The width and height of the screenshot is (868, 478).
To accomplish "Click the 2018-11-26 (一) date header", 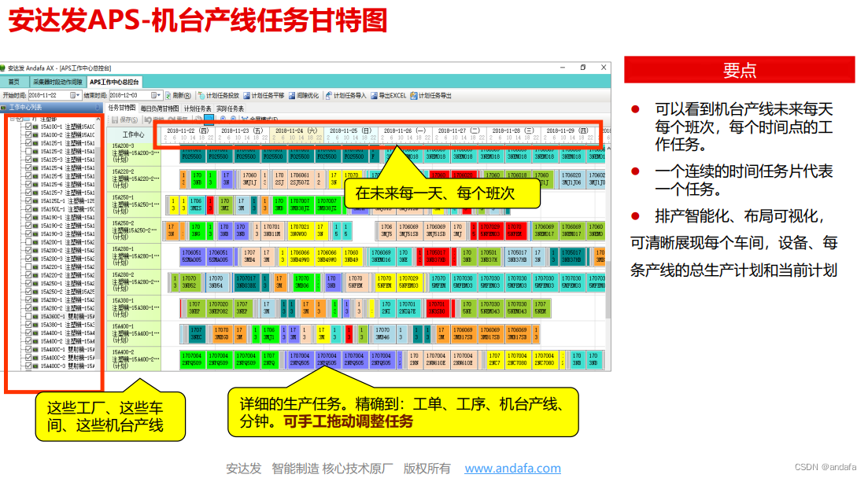I will click(404, 131).
